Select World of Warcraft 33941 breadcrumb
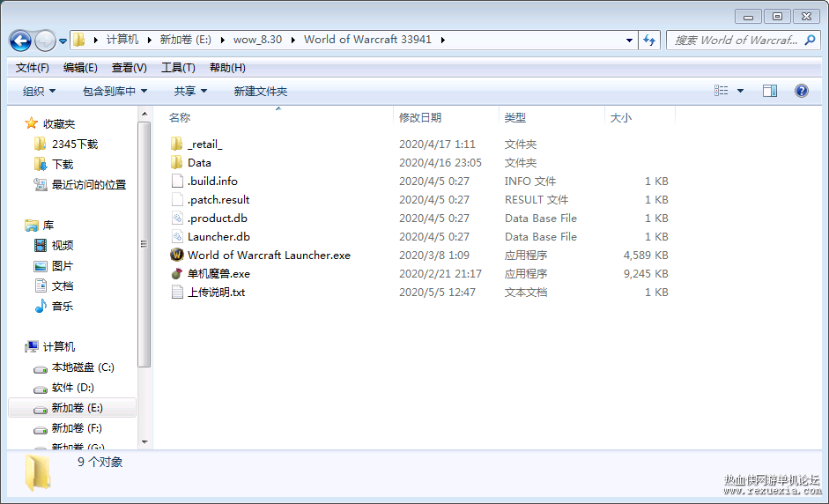Viewport: 829px width, 504px height. [x=367, y=40]
